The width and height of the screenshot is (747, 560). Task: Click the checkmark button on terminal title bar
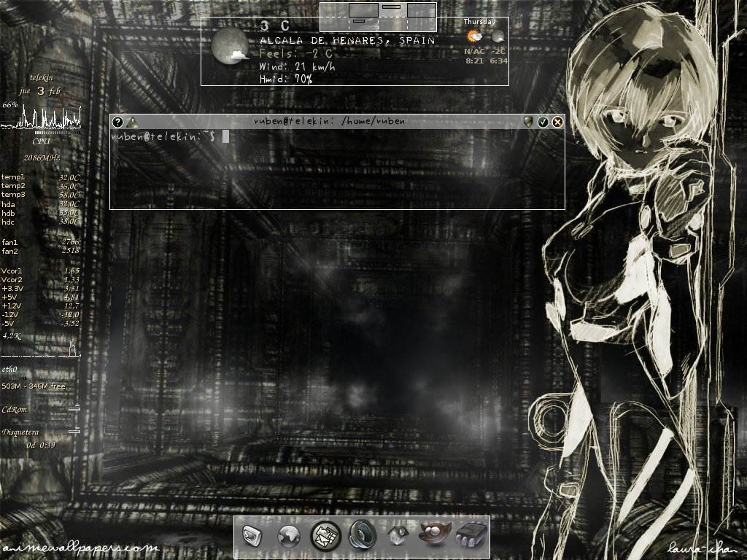pyautogui.click(x=543, y=122)
